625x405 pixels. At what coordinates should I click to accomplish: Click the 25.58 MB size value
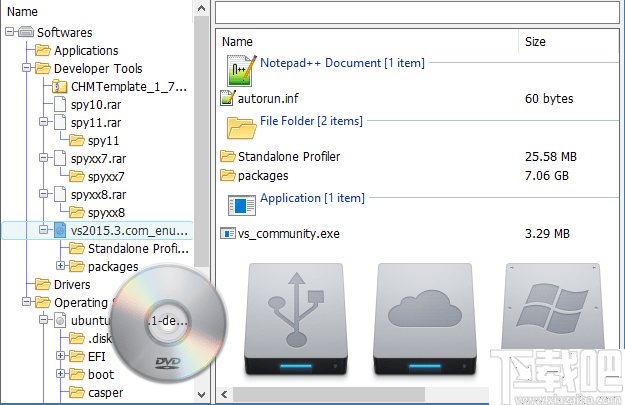(550, 157)
